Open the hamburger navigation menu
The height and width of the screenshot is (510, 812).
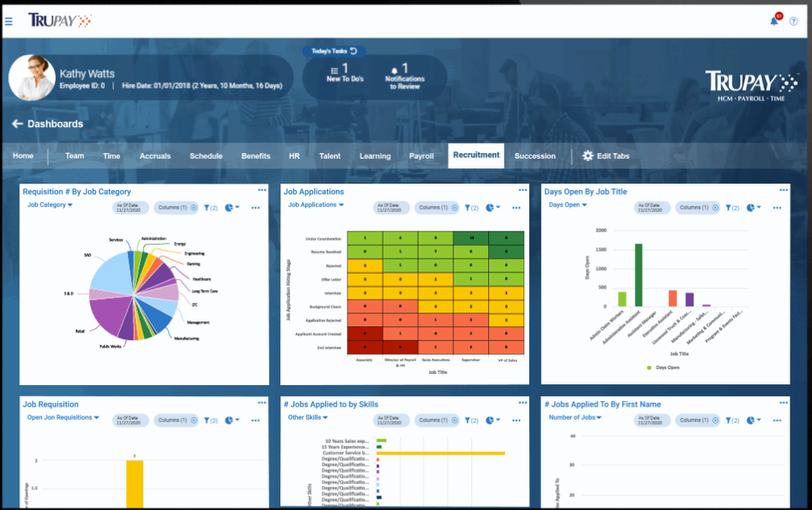[x=9, y=21]
